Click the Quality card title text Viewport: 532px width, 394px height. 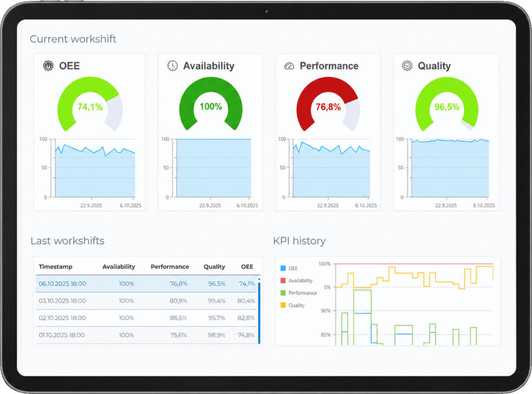tap(434, 66)
